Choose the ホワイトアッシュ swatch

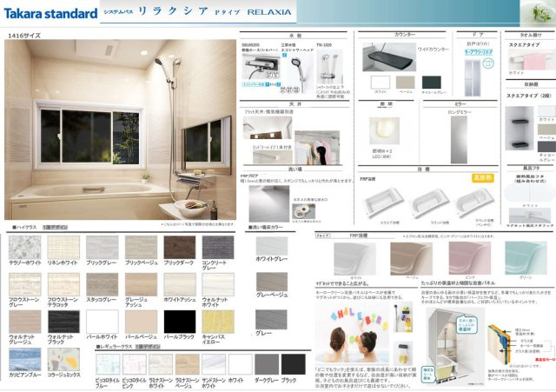(x=180, y=284)
